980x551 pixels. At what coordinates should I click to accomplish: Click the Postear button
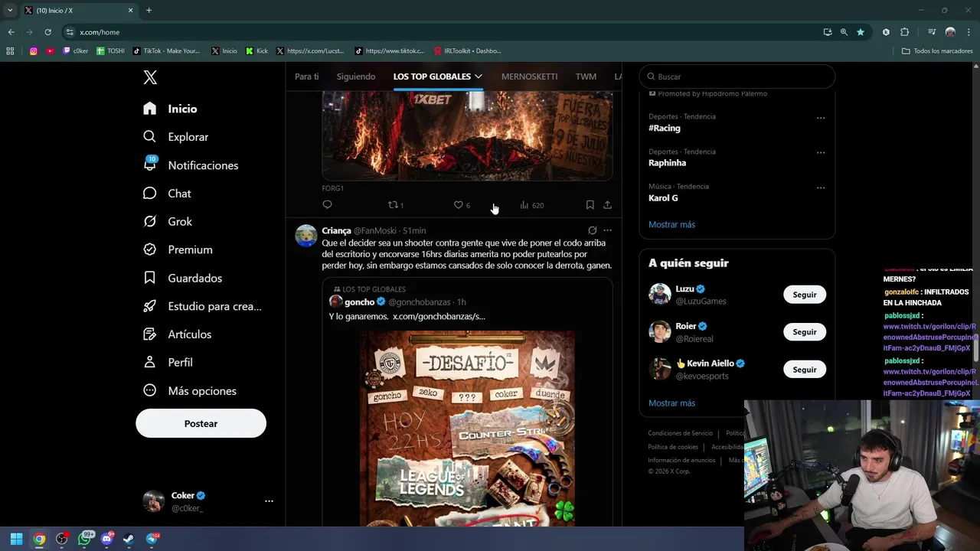coord(201,423)
